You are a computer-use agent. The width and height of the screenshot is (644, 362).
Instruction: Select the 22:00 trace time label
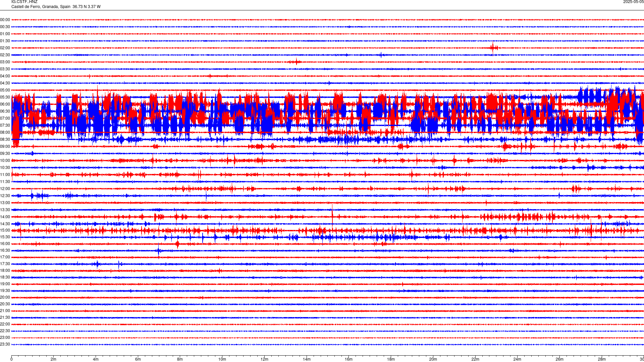click(5, 324)
